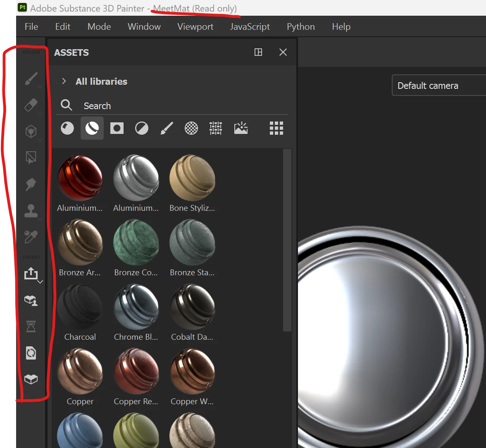Image resolution: width=486 pixels, height=448 pixels.
Task: Click the All libraries label
Action: point(101,81)
